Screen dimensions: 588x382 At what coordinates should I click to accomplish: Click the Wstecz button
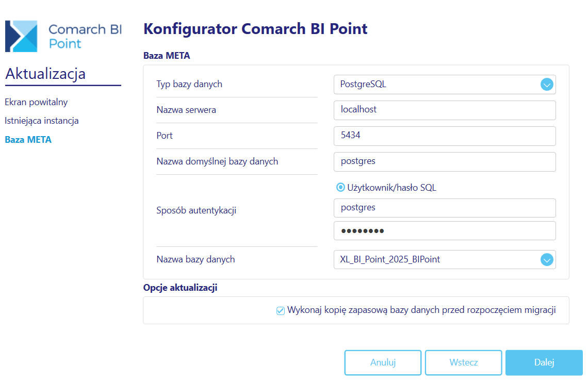(x=463, y=362)
